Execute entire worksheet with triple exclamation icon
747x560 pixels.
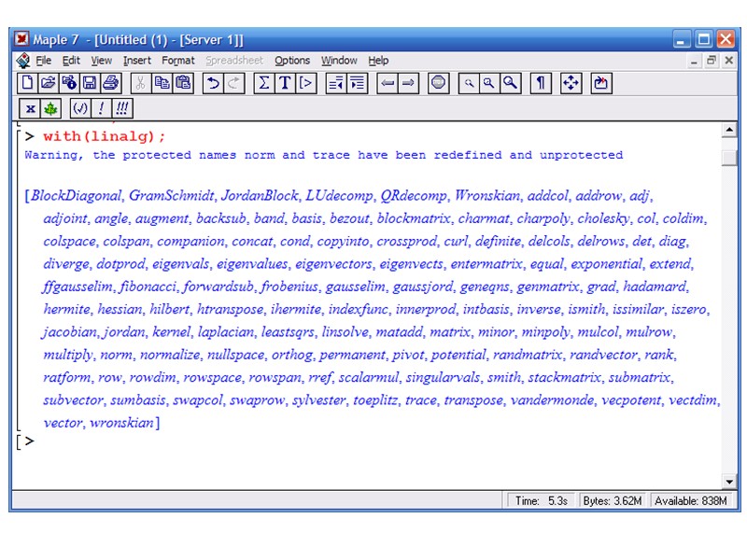(122, 108)
